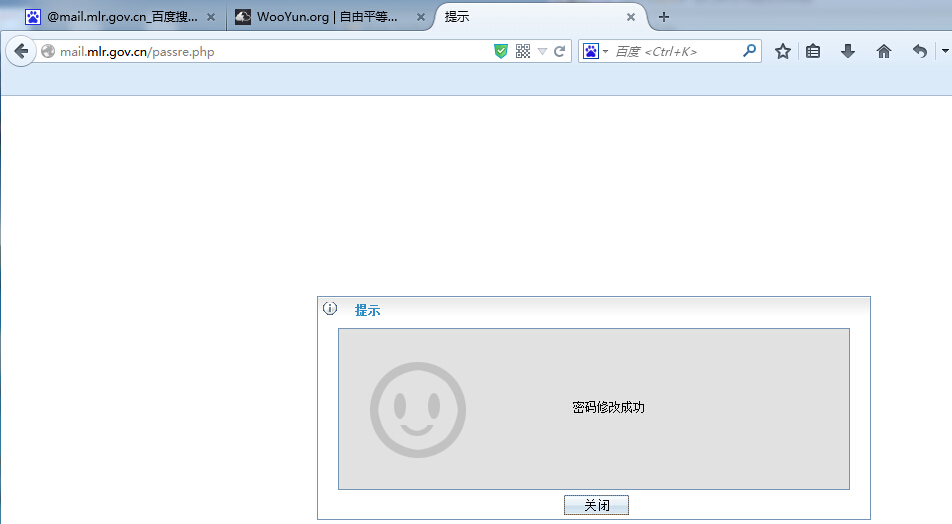
Task: Open a new tab with the plus button
Action: coord(664,17)
